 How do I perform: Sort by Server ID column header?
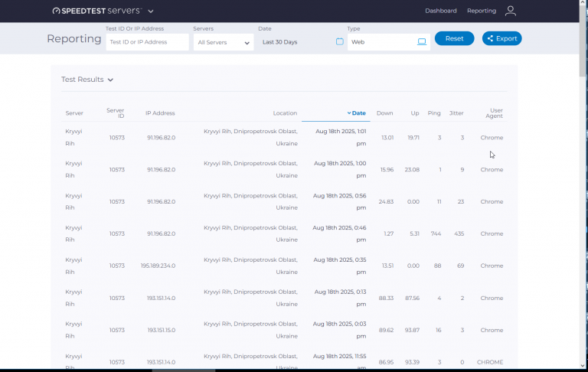[116, 113]
